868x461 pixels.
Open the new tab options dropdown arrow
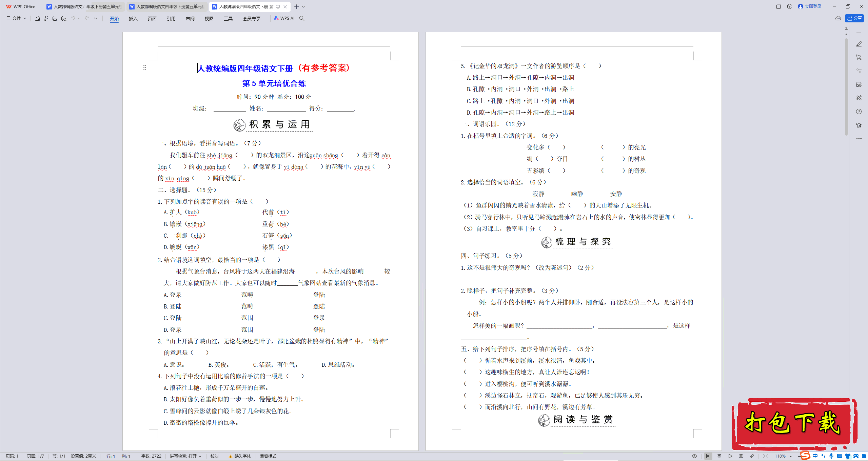(303, 7)
